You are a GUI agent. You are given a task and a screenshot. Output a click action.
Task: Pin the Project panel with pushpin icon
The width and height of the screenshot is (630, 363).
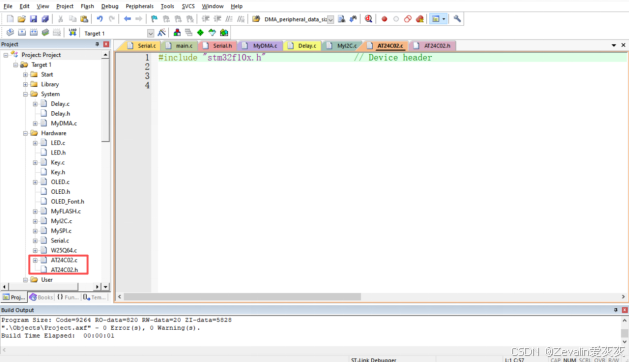tap(97, 44)
